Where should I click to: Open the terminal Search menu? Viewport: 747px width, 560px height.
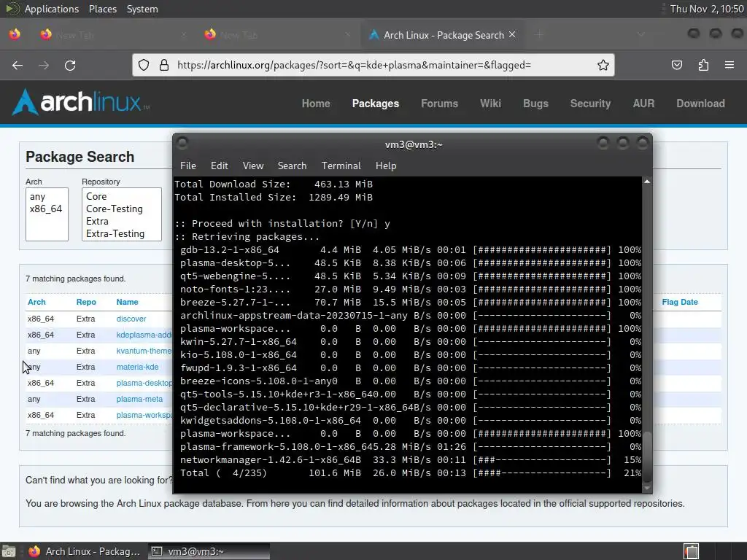click(292, 166)
